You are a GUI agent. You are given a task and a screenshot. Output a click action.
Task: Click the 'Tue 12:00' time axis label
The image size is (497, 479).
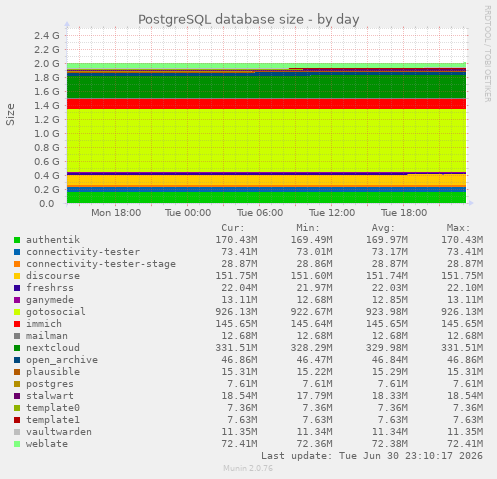click(x=332, y=213)
